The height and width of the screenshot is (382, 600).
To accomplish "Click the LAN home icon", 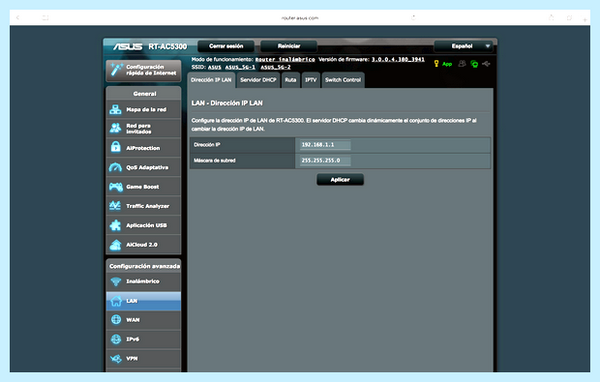I will click(116, 301).
